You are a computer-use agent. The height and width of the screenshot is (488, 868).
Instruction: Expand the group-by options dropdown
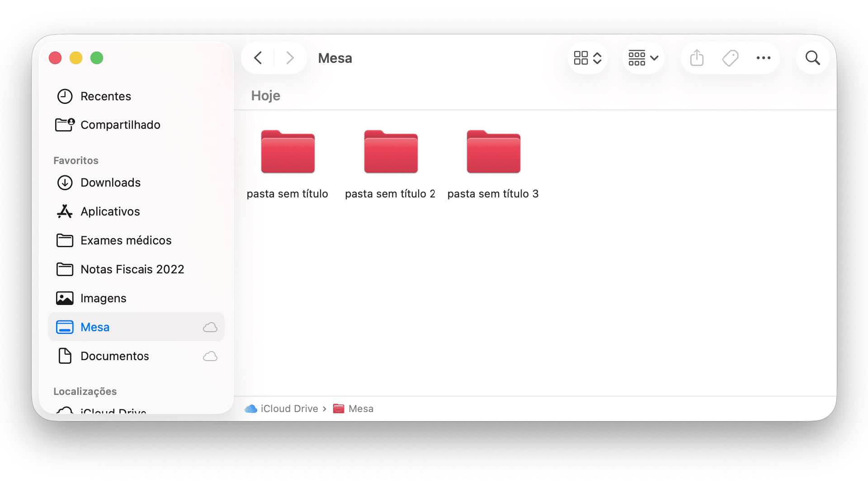[643, 58]
